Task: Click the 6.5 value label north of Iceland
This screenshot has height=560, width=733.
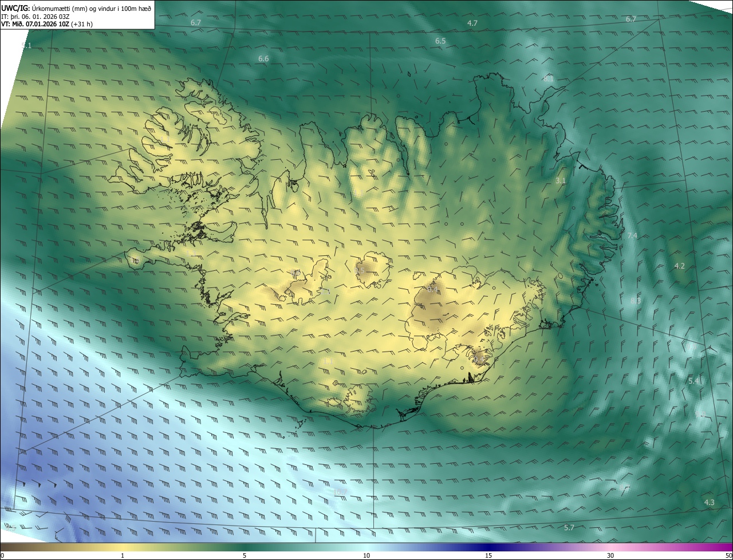Action: pyautogui.click(x=440, y=41)
